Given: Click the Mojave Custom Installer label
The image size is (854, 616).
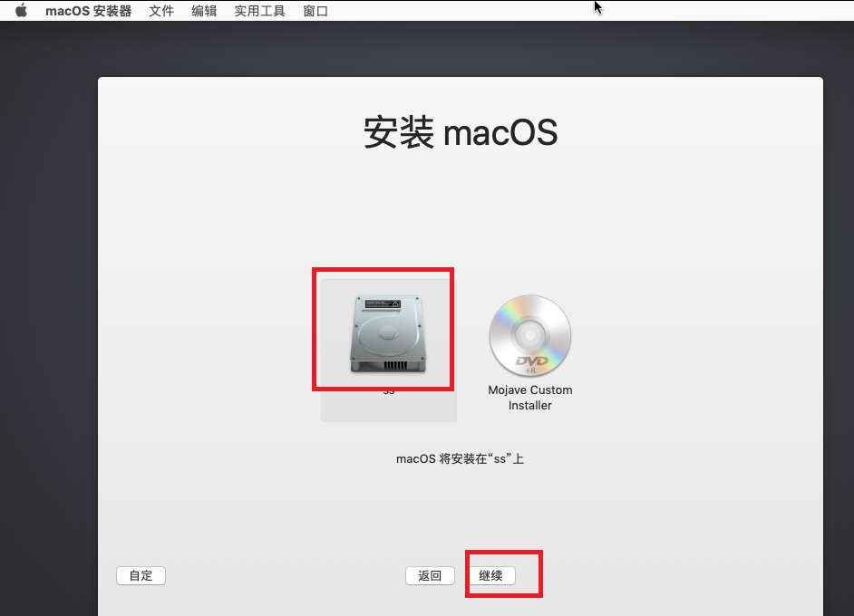Looking at the screenshot, I should 530,398.
